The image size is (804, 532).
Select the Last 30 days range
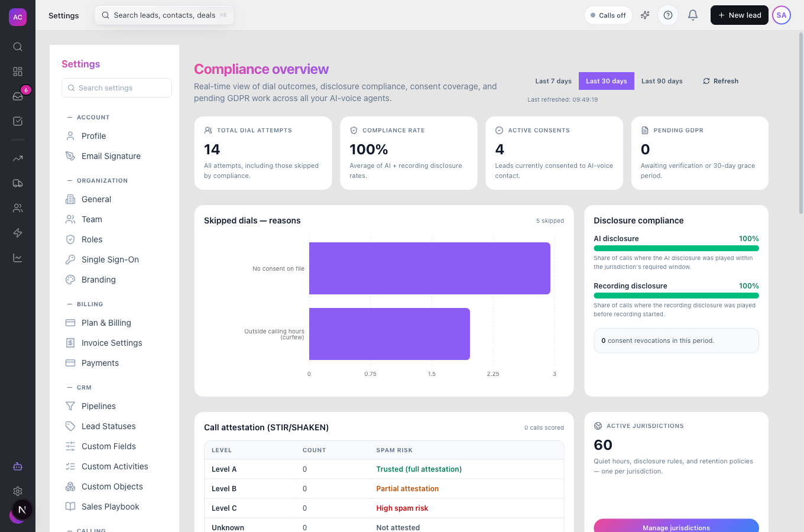point(607,81)
